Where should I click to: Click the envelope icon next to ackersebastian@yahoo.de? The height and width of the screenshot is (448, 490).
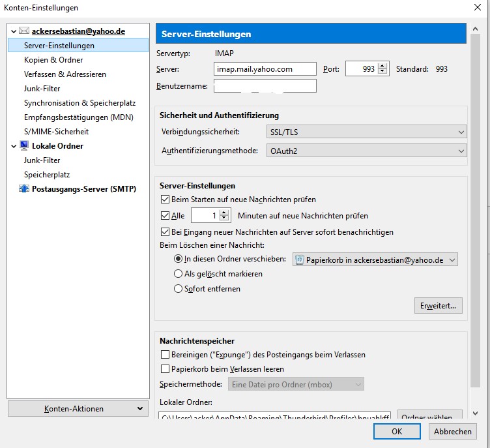(x=24, y=31)
